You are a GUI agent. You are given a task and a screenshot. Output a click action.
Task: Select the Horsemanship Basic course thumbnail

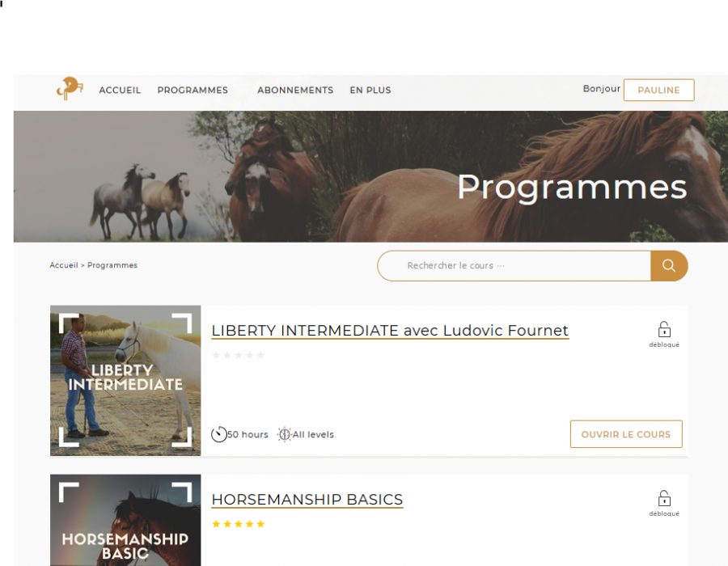point(125,522)
